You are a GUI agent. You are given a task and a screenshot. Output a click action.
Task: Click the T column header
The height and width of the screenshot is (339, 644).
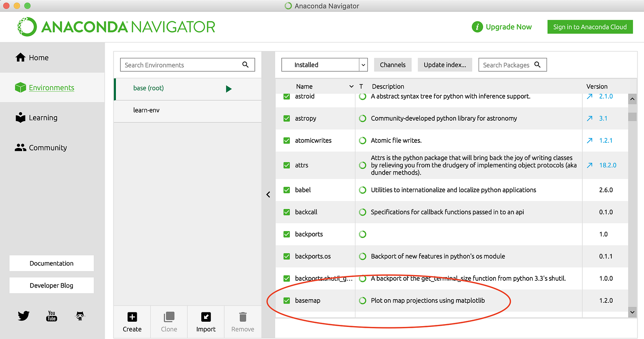pos(361,86)
